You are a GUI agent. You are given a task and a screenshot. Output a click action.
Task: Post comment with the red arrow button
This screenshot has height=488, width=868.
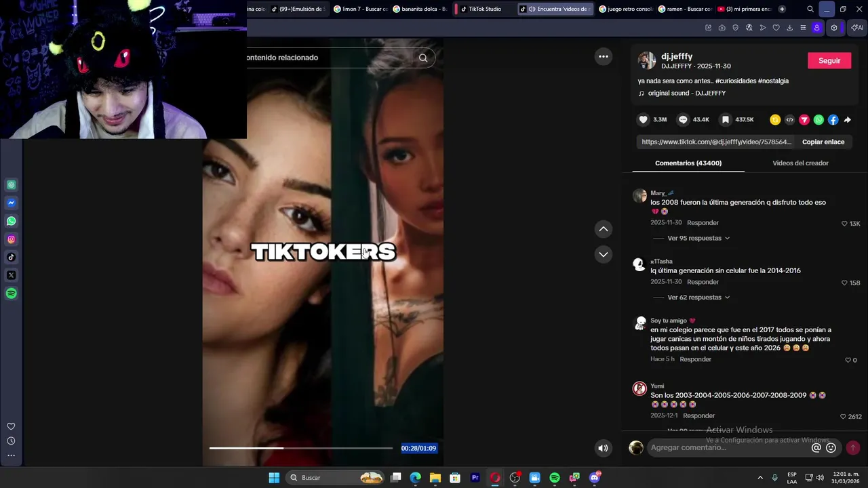(x=853, y=447)
